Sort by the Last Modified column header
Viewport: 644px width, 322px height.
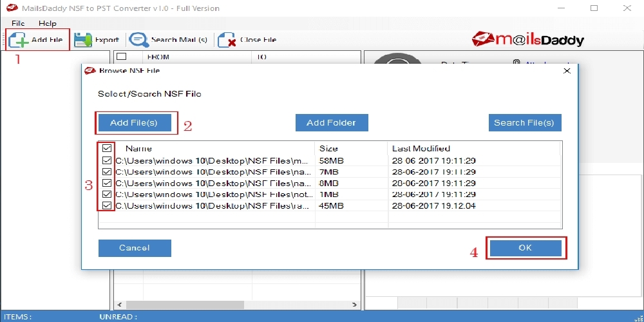[421, 148]
